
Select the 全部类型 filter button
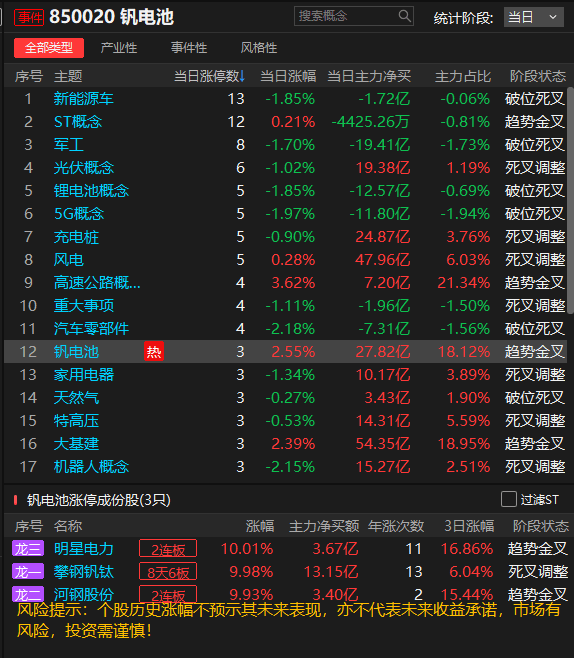tap(49, 47)
